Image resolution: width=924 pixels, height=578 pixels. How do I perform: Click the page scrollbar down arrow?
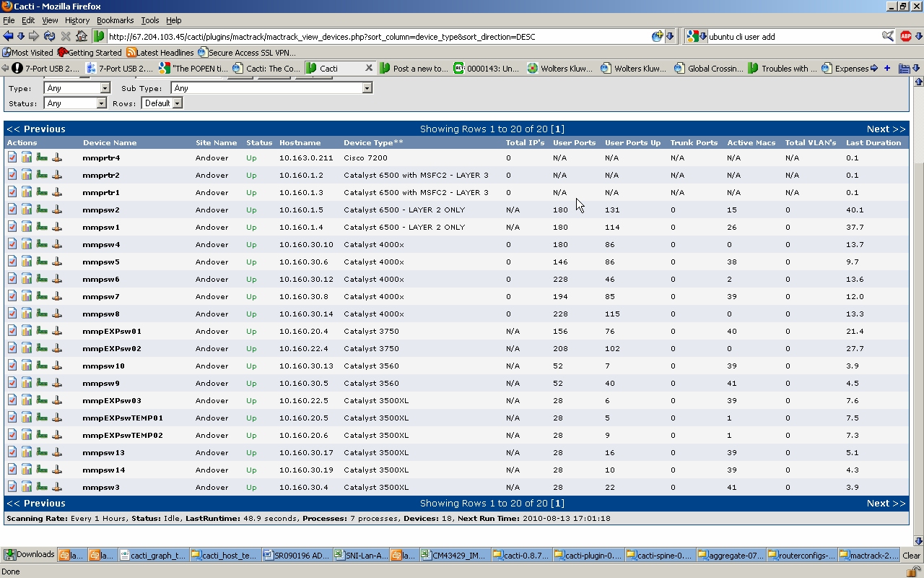(x=918, y=540)
